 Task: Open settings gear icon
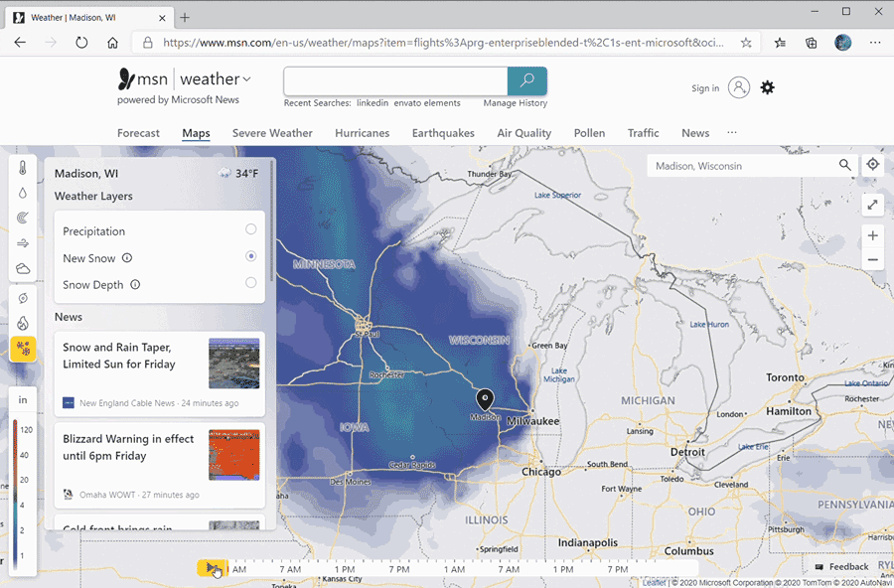768,87
